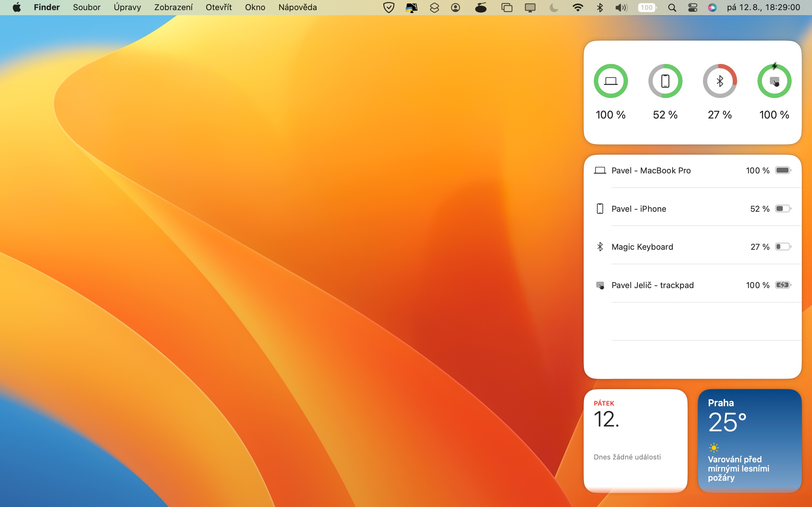The width and height of the screenshot is (812, 507).
Task: Click the date and time clock
Action: tap(763, 7)
